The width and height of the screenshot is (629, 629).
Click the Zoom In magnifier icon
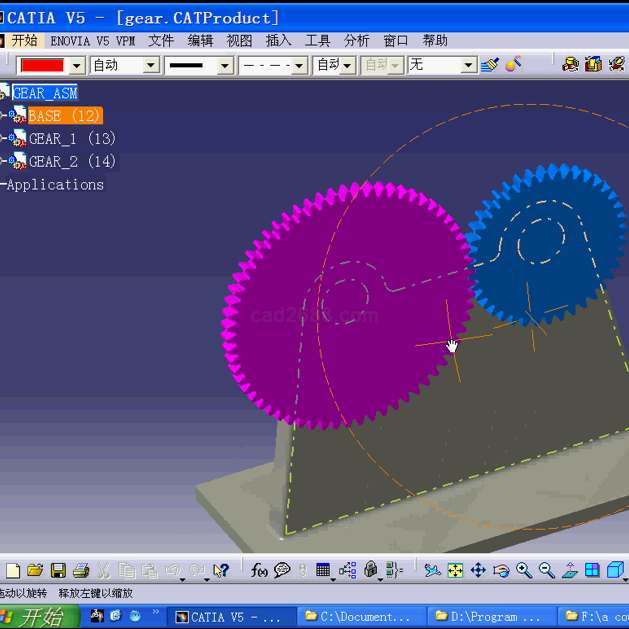pyautogui.click(x=524, y=570)
